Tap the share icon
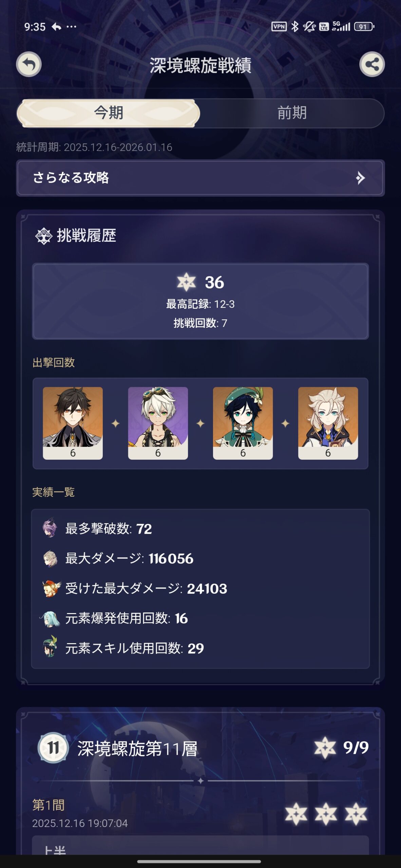Screen dimensions: 401x868 [372, 64]
